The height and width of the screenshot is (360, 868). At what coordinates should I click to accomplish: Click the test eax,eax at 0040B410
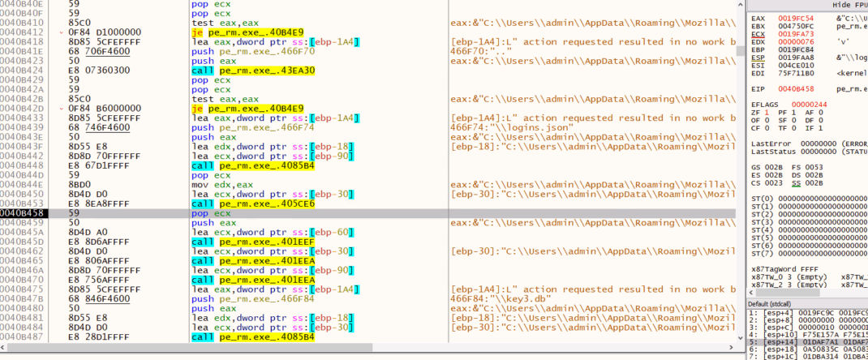tap(225, 23)
